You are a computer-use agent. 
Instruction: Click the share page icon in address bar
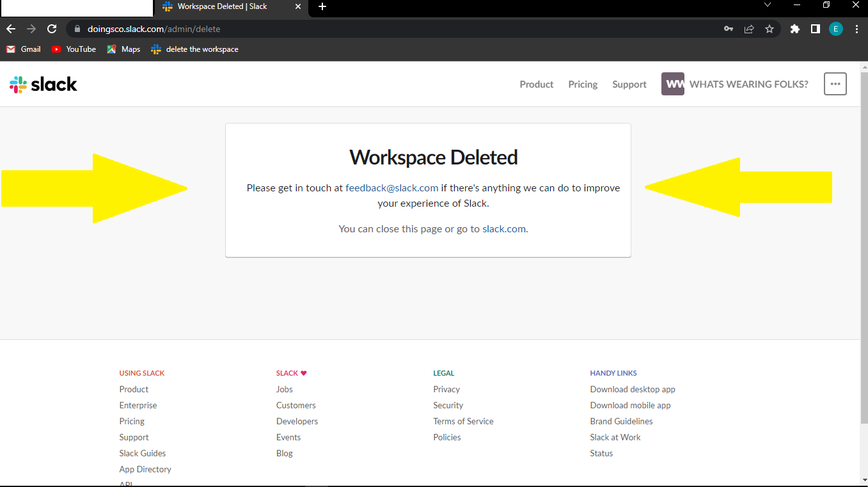pyautogui.click(x=749, y=29)
